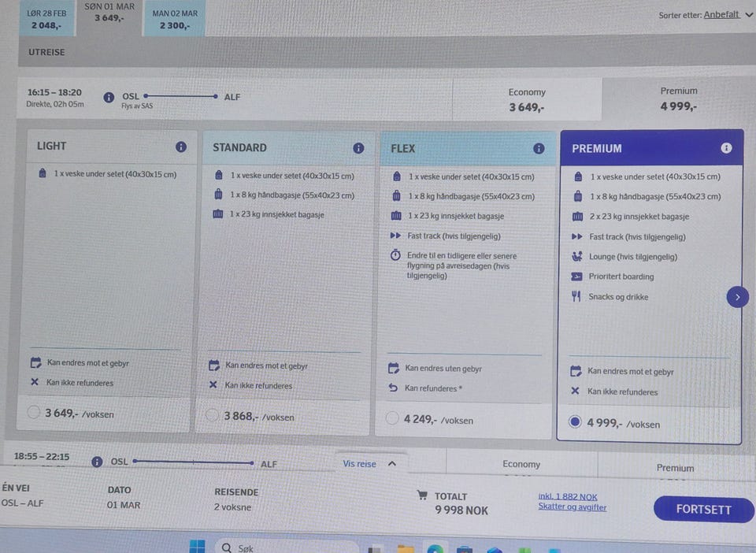Open Windows Start menu
The height and width of the screenshot is (553, 756).
197,546
